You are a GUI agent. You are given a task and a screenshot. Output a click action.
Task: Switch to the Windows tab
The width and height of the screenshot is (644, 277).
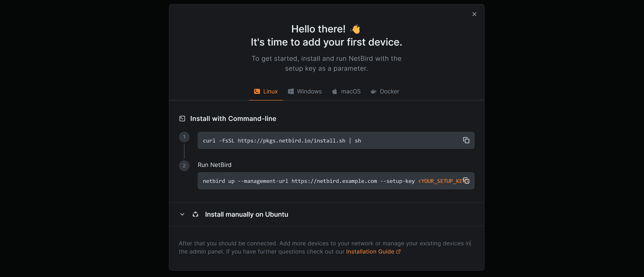(x=309, y=91)
